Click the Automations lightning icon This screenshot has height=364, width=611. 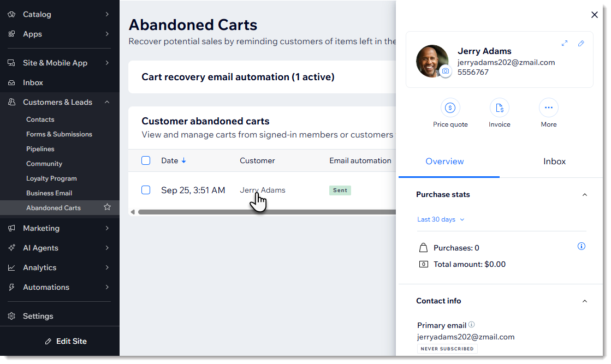click(x=11, y=287)
